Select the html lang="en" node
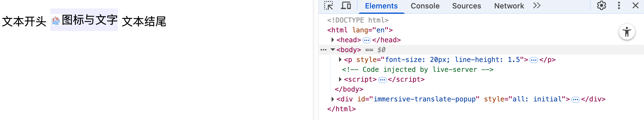The image size is (644, 120). pyautogui.click(x=360, y=30)
